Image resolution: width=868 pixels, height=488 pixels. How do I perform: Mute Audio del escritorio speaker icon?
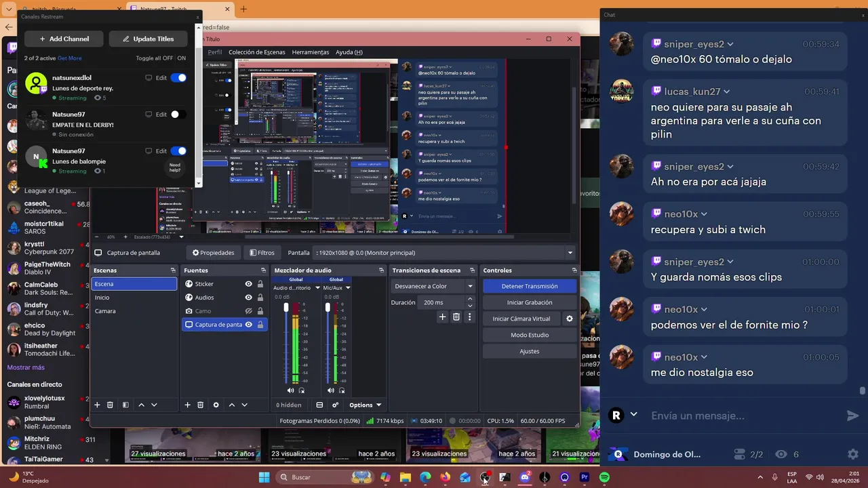pyautogui.click(x=291, y=390)
